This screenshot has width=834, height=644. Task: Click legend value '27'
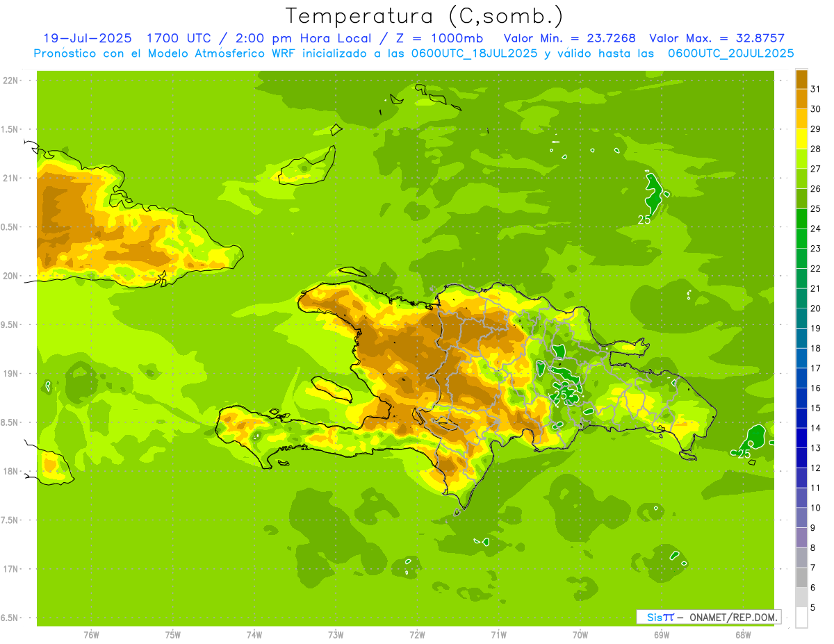816,169
